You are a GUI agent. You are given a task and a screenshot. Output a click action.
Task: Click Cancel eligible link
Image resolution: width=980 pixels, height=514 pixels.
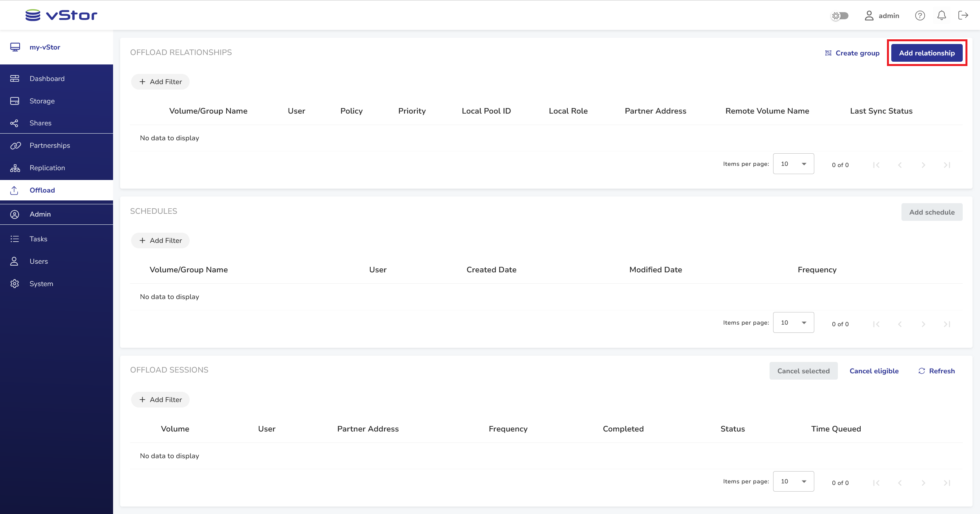(874, 371)
